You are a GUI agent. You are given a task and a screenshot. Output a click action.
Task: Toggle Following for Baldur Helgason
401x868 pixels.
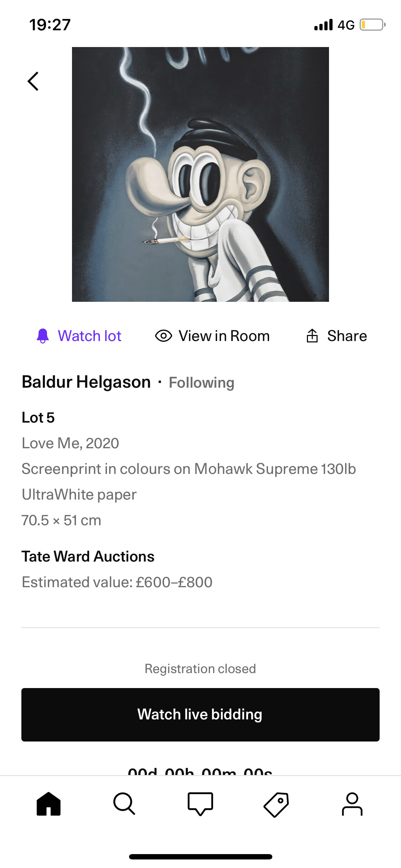[x=201, y=383]
